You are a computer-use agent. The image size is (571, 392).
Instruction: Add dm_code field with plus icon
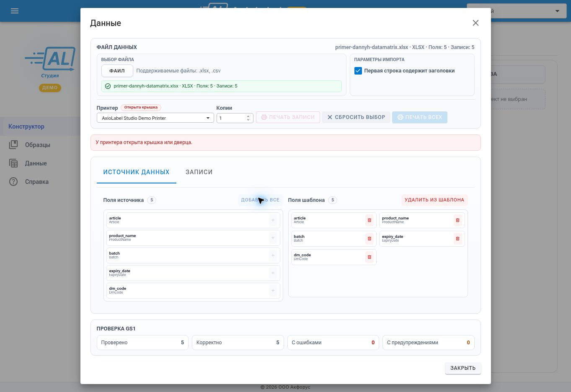(273, 291)
